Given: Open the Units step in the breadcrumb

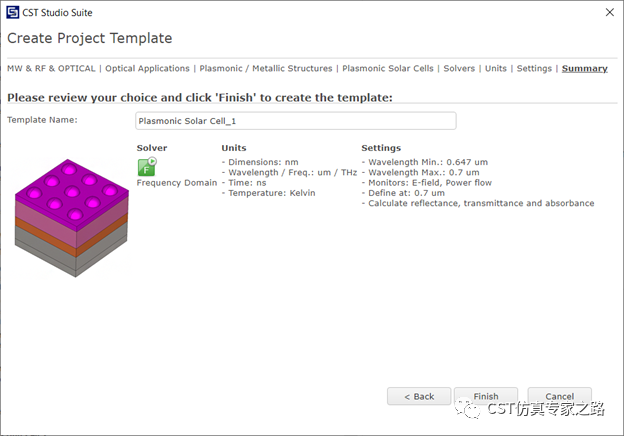Looking at the screenshot, I should click(496, 69).
